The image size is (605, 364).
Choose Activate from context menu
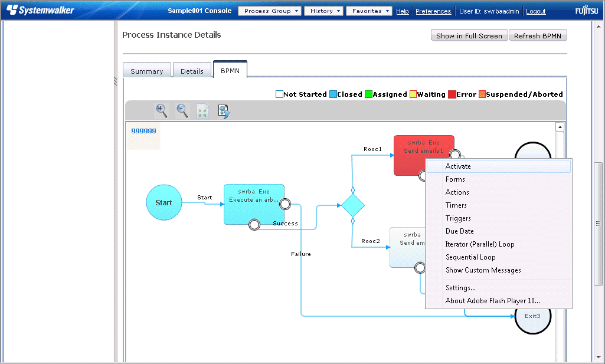[x=499, y=166]
